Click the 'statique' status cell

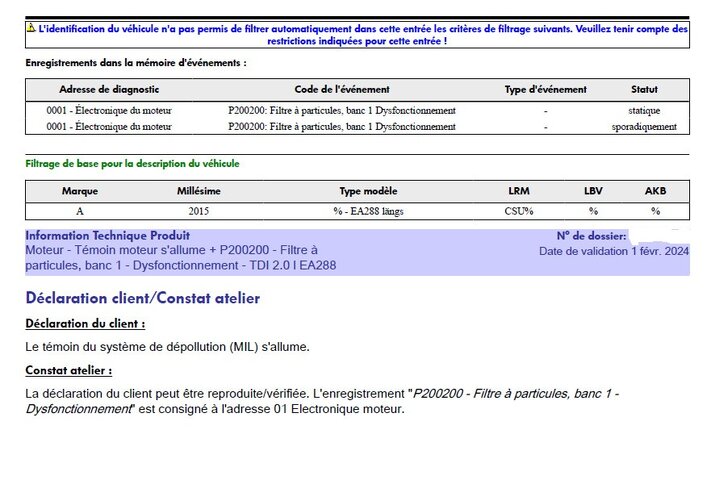tap(644, 110)
